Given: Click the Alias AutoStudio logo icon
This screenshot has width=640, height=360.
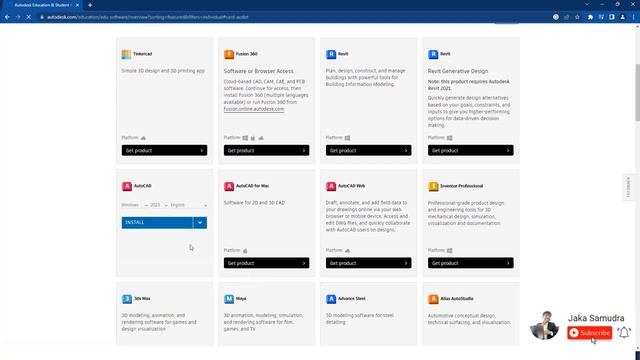Looking at the screenshot, I should point(433,299).
